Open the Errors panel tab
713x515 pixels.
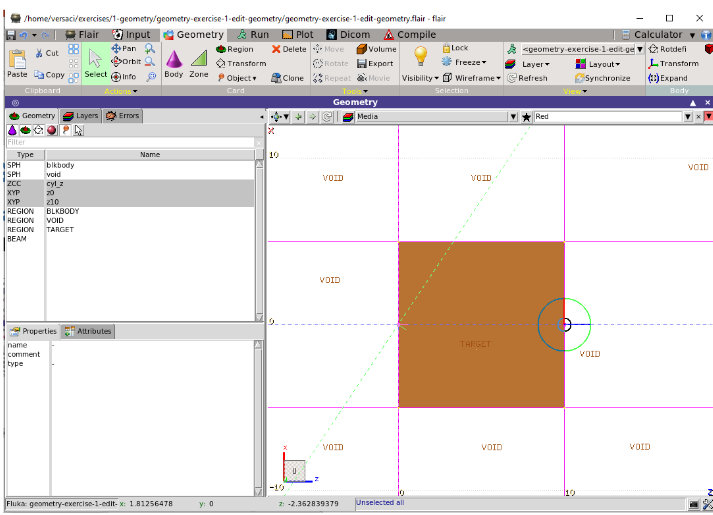[122, 116]
